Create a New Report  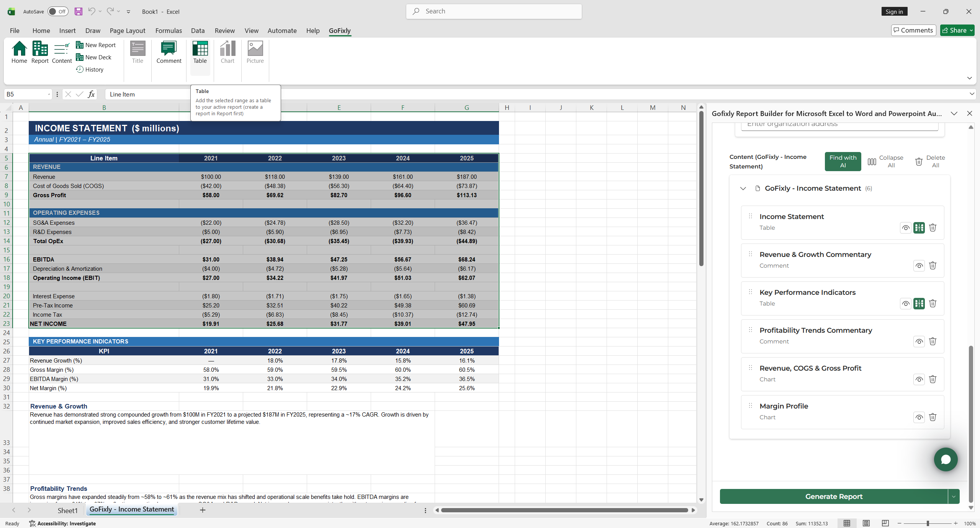tap(96, 45)
